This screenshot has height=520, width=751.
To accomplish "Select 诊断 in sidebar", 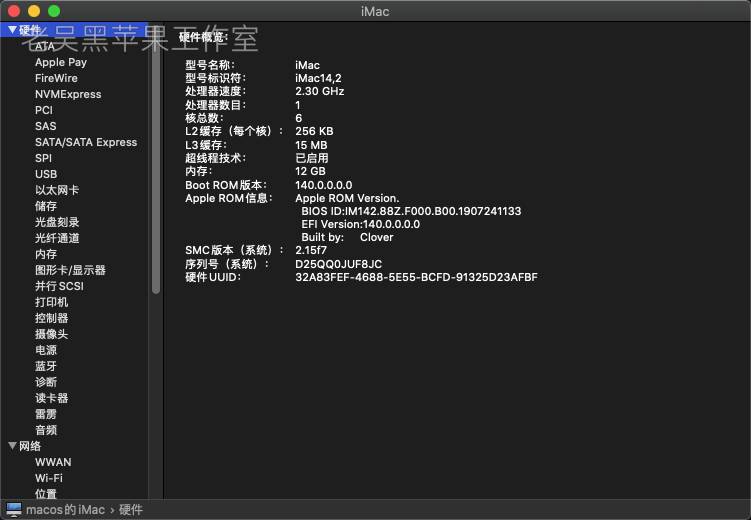I will (46, 382).
